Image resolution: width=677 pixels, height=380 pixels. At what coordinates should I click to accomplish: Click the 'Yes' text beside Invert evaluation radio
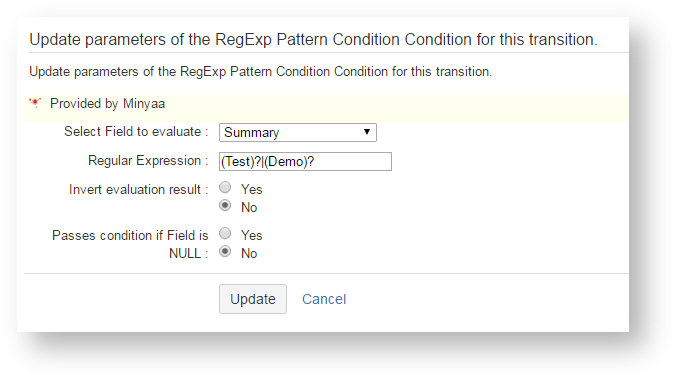252,189
